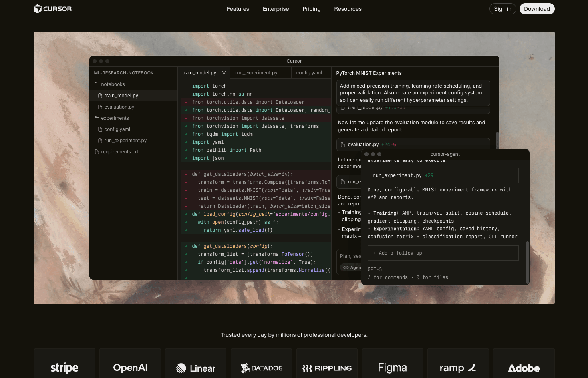Click the Add a follow-up input field
This screenshot has width=588, height=378.
click(443, 253)
